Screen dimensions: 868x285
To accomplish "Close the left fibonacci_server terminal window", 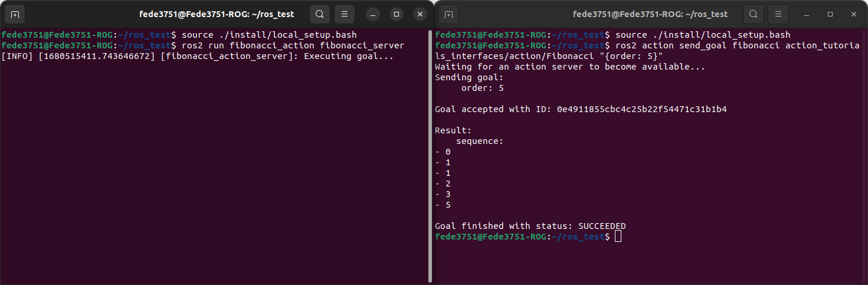I will point(420,14).
